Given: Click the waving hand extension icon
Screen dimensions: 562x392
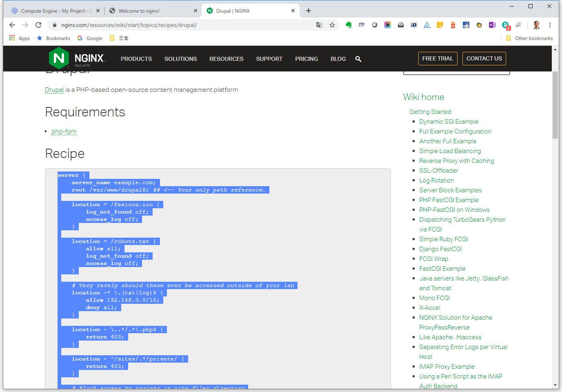Looking at the screenshot, I should click(x=479, y=25).
